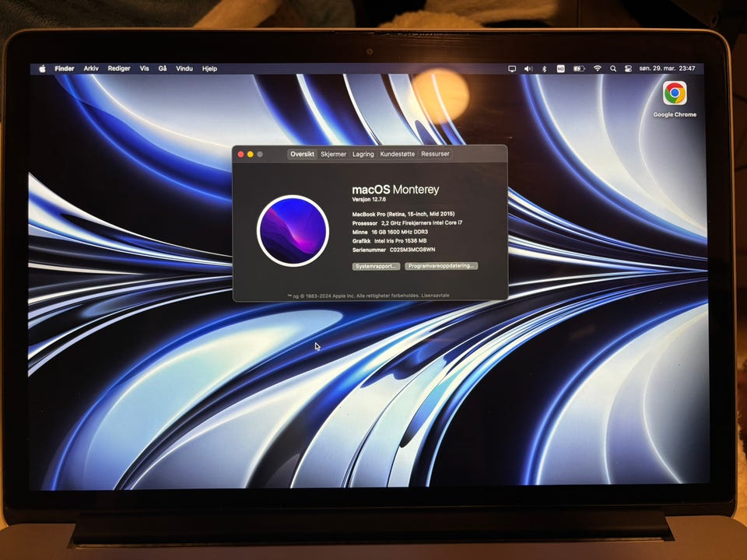Click the screen mirroring display icon
The width and height of the screenshot is (747, 560).
click(512, 68)
